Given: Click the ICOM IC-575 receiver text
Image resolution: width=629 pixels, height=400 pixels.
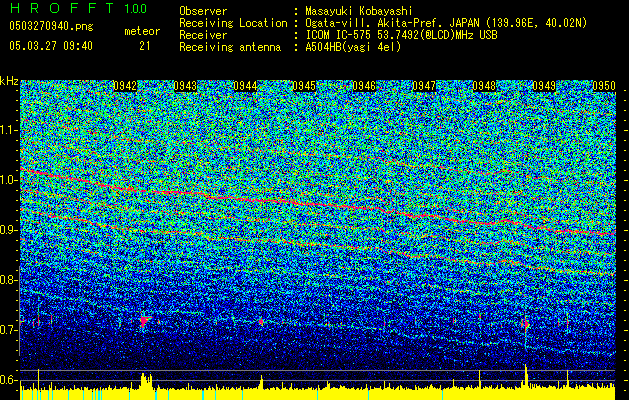Looking at the screenshot, I should tap(401, 35).
